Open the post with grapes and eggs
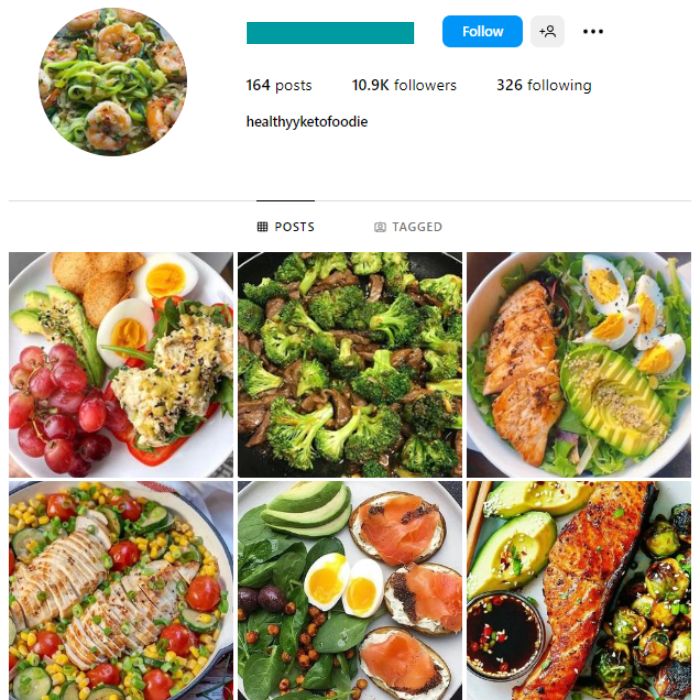700x700 pixels. (121, 365)
